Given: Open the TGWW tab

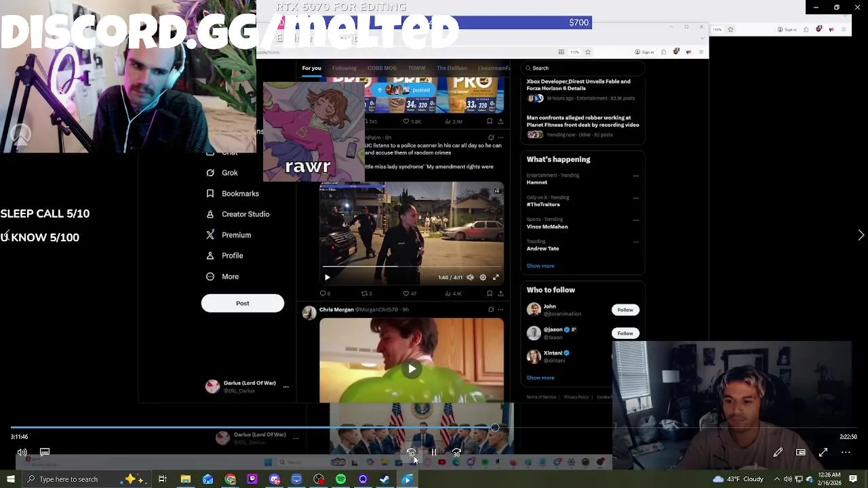Looking at the screenshot, I should [416, 68].
